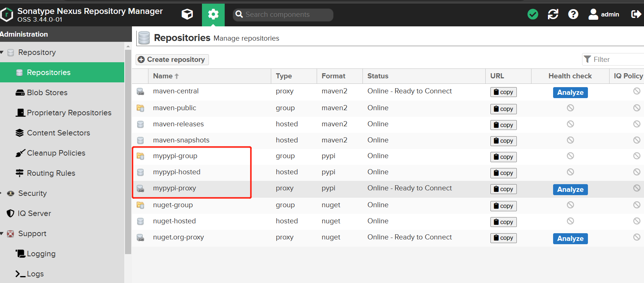
Task: Select Cleanup Policies menu item
Action: point(56,153)
